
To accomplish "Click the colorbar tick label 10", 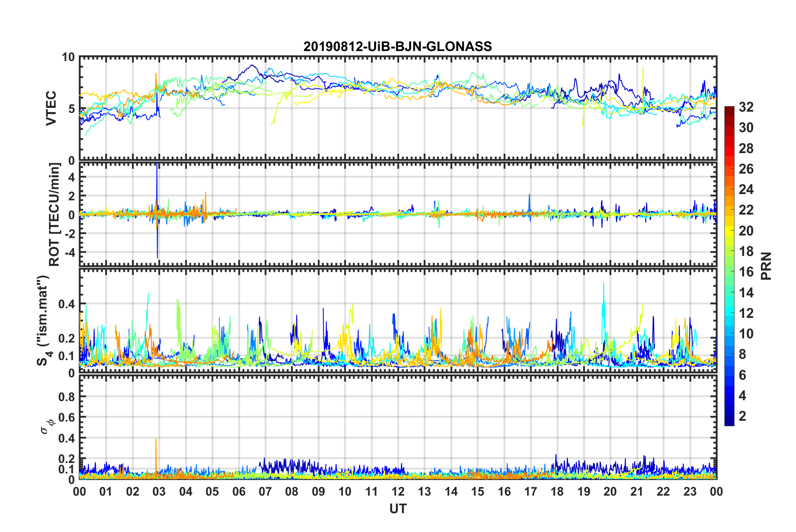I will 746,334.
